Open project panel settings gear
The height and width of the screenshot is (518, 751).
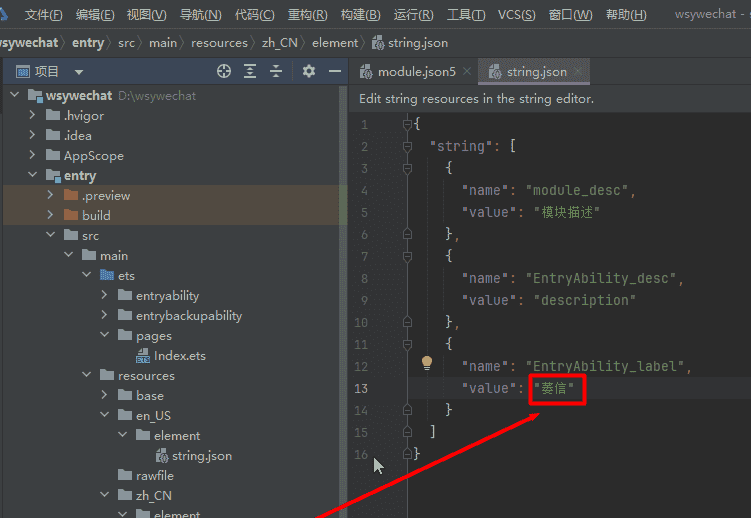[x=309, y=71]
